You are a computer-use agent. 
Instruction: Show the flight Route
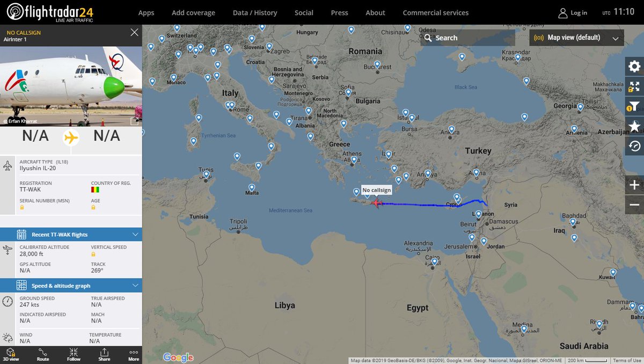pos(43,354)
